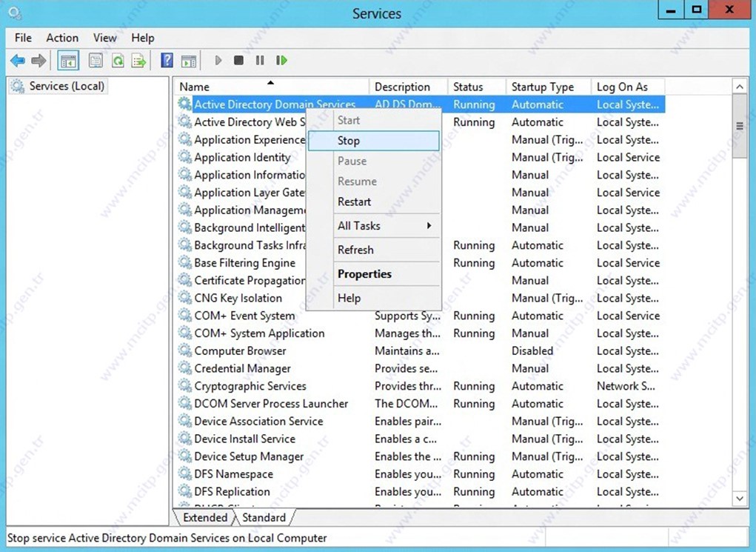Click the Forward arrow toolbar icon
Screen dimensions: 756x552
tap(39, 60)
